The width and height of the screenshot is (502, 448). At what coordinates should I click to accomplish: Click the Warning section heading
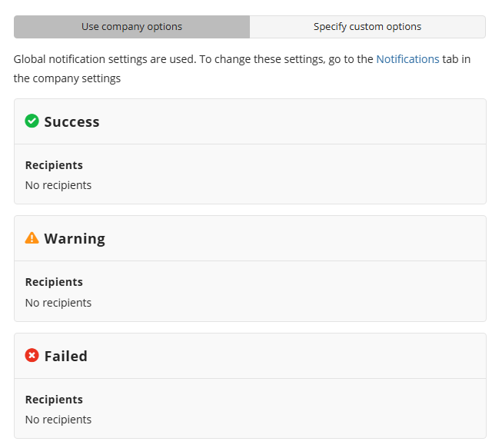(x=75, y=239)
